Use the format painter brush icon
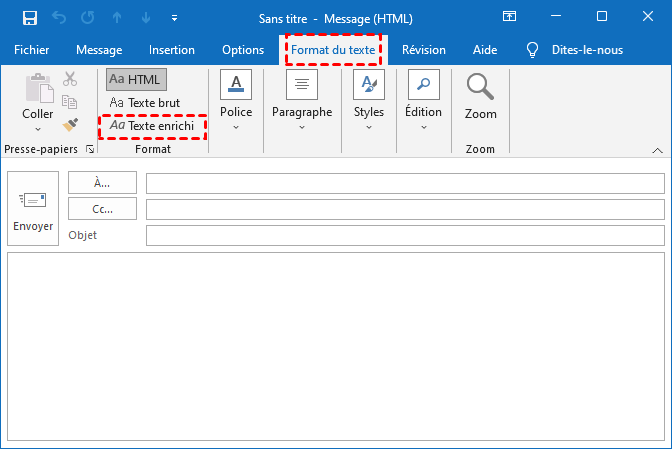Viewport: 672px width, 449px height. [70, 125]
